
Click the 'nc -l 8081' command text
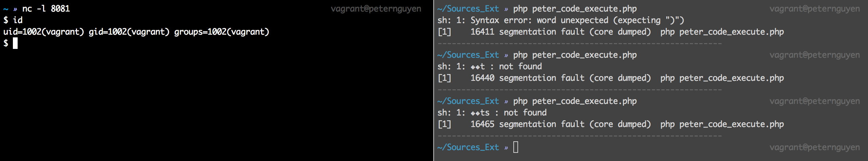(x=46, y=8)
